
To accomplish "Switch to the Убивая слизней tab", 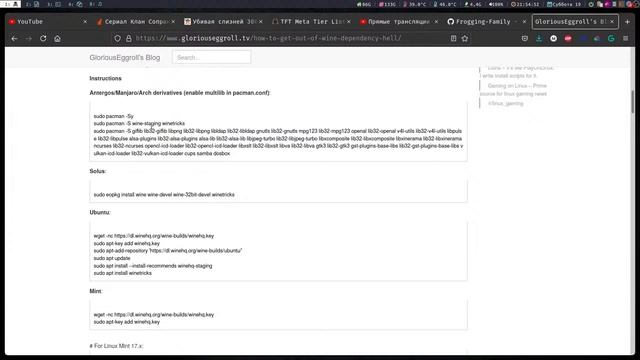I will click(x=224, y=22).
